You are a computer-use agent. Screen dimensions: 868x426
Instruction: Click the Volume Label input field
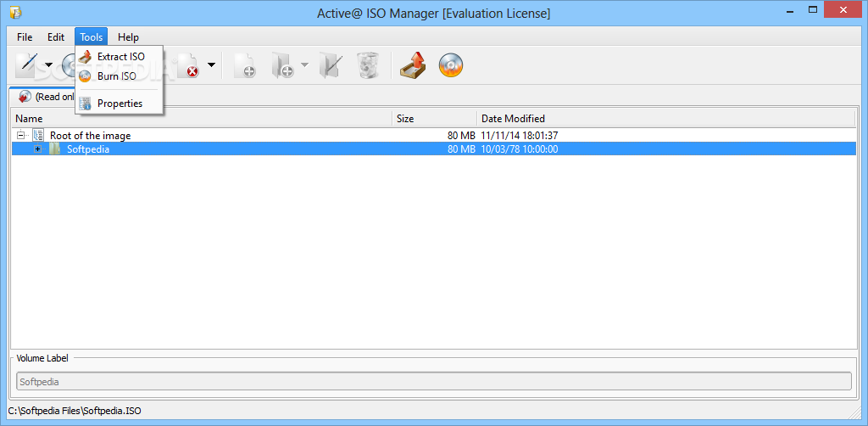coord(434,381)
